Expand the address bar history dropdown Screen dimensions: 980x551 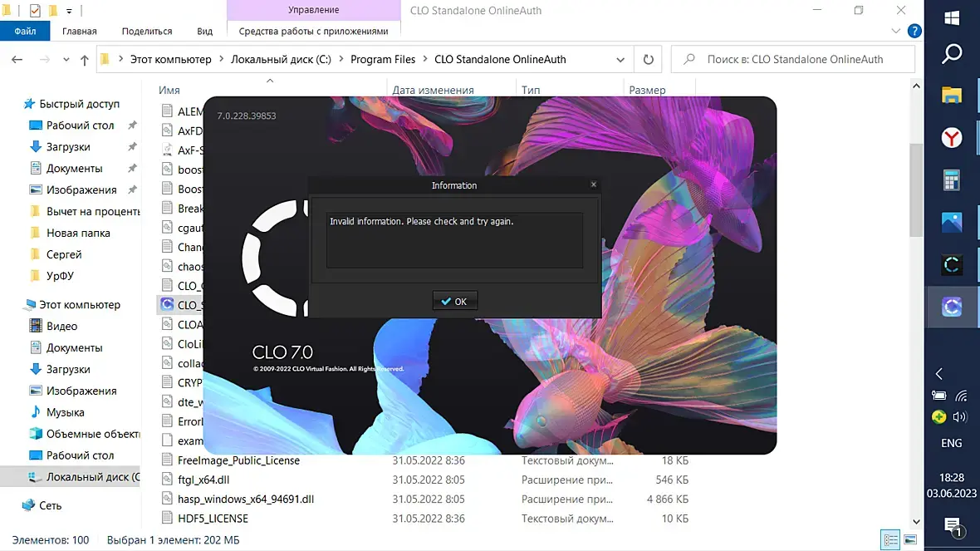point(620,60)
